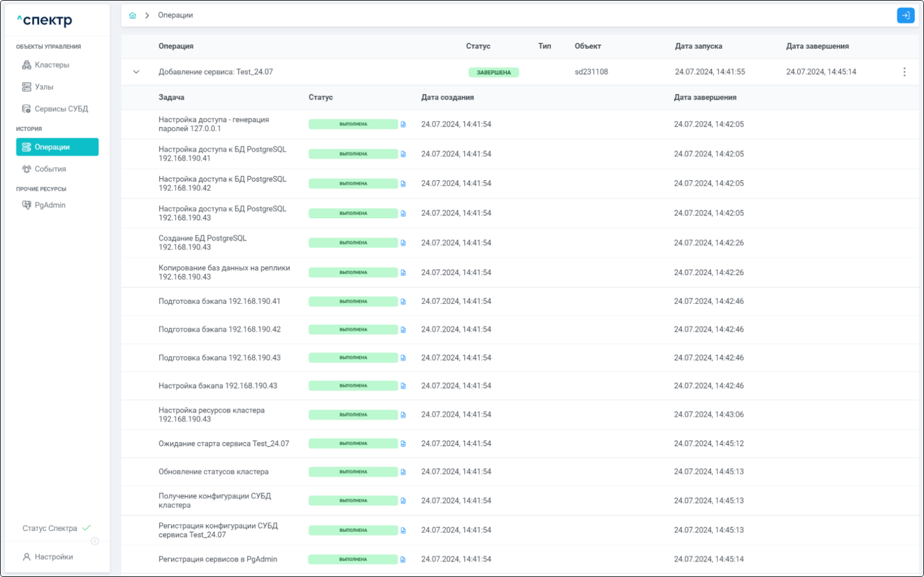Collapse the Добавление сервиса operation row
924x577 pixels.
point(136,72)
